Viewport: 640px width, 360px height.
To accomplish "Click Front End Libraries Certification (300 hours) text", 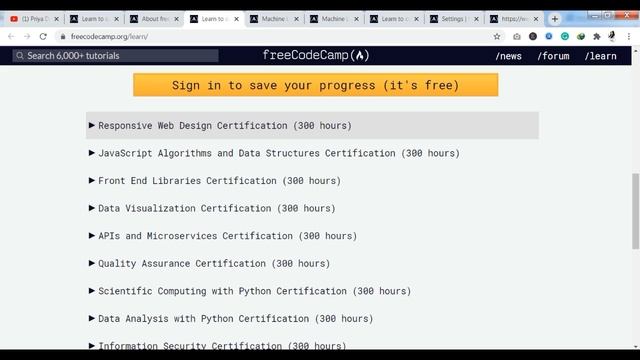I will 220,181.
